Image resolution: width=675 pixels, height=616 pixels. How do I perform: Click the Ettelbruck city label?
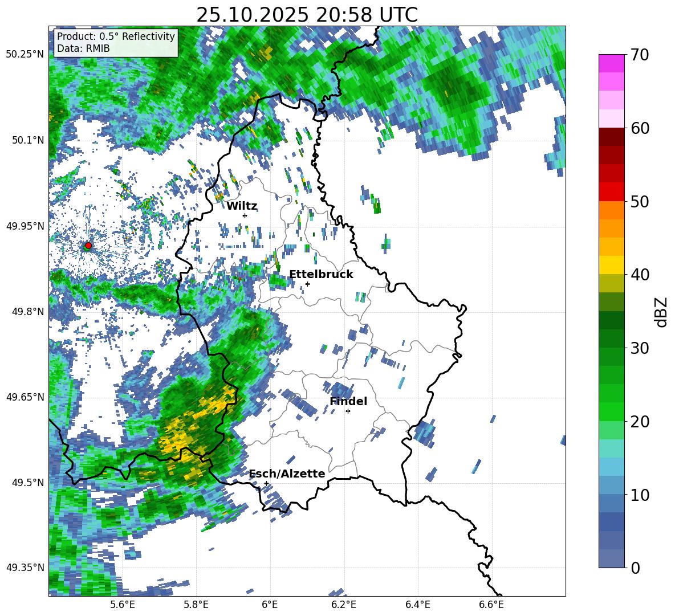pyautogui.click(x=321, y=275)
